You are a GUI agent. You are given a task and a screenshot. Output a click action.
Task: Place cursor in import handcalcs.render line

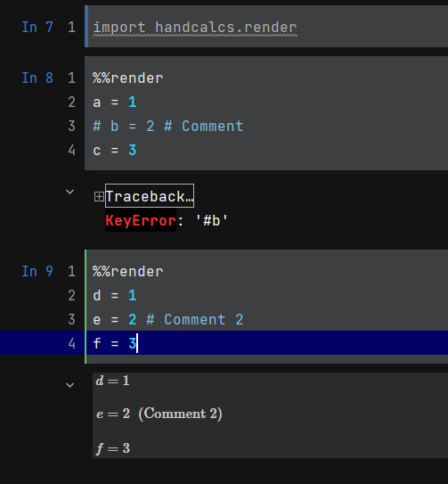[195, 27]
